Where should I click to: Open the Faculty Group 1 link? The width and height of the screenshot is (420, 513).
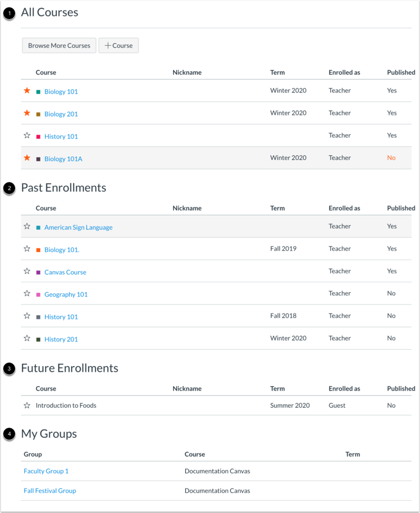[46, 471]
